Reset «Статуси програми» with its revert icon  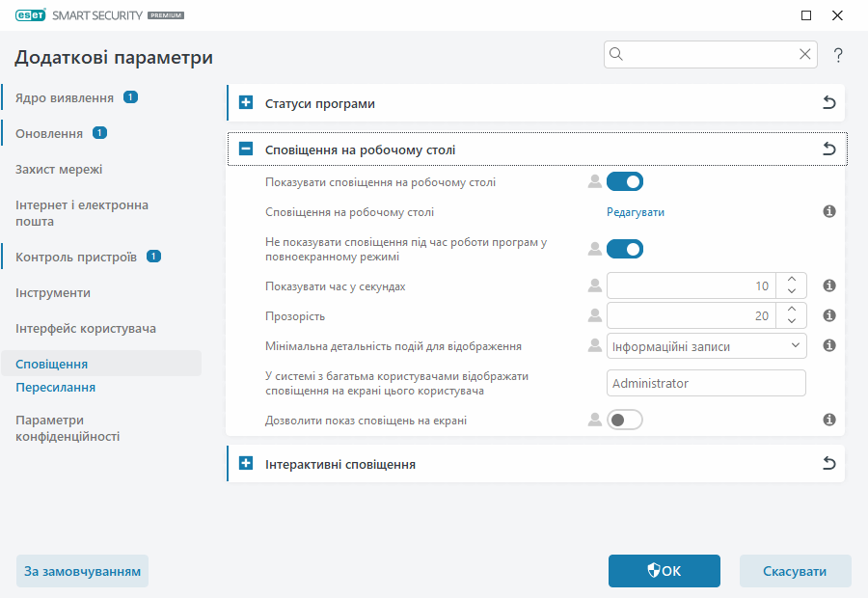pyautogui.click(x=828, y=102)
